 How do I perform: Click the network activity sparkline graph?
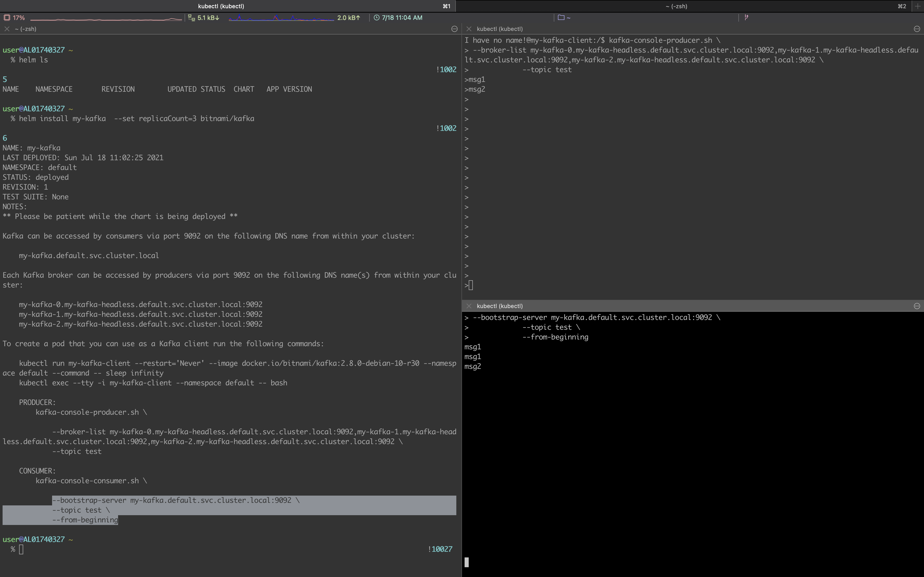coord(281,18)
